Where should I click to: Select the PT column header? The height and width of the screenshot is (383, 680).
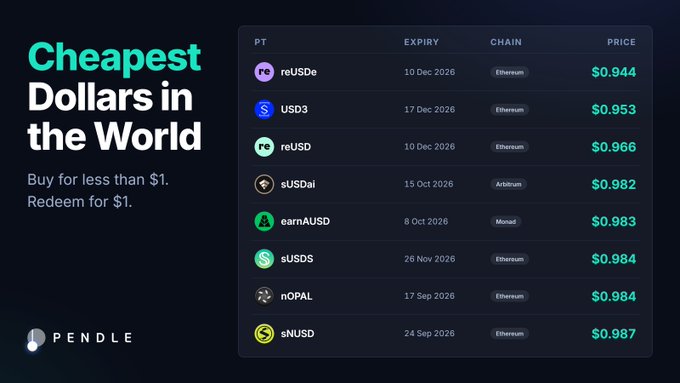pos(260,42)
